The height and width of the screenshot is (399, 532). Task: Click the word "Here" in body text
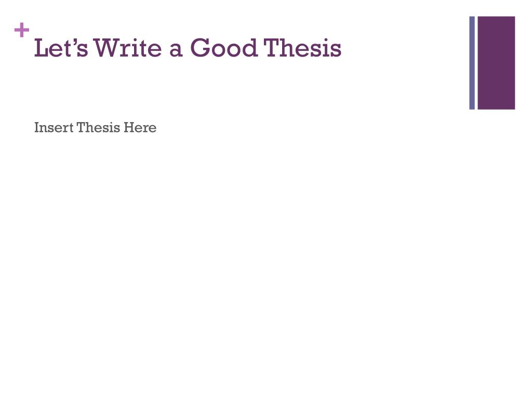140,128
